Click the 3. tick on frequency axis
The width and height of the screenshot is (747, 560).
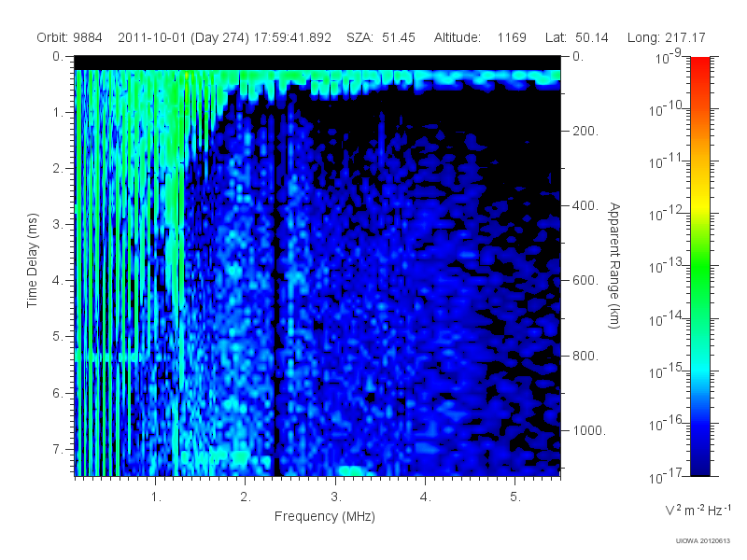coord(336,497)
